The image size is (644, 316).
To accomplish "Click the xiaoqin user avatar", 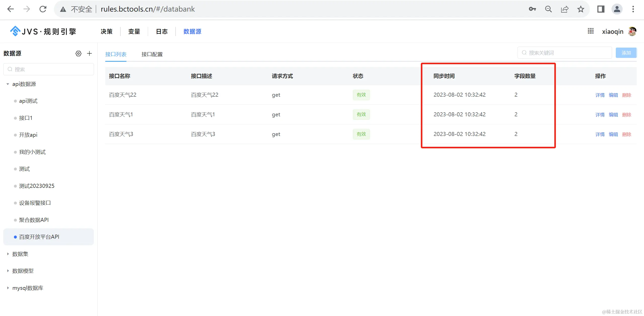I will coord(632,31).
